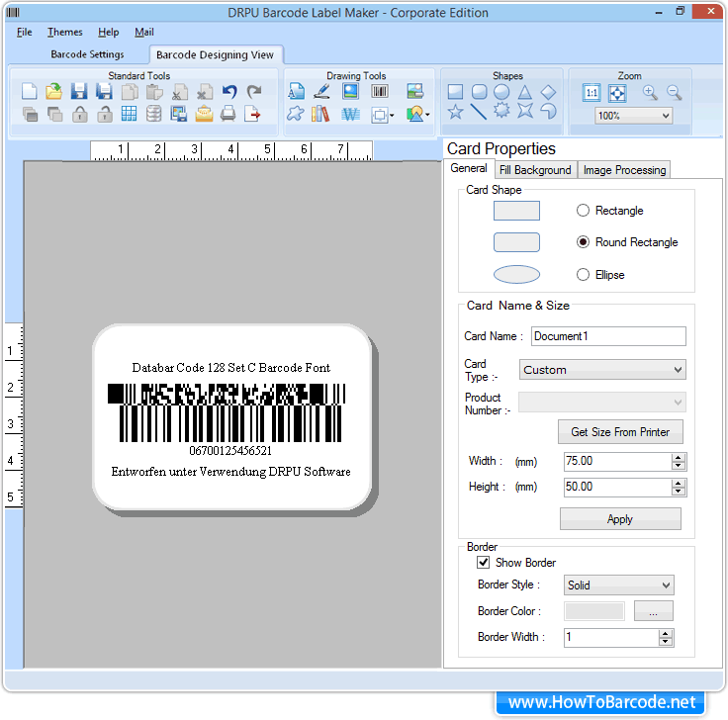The image size is (728, 720).
Task: Open the Fill Background tab
Action: [x=535, y=170]
